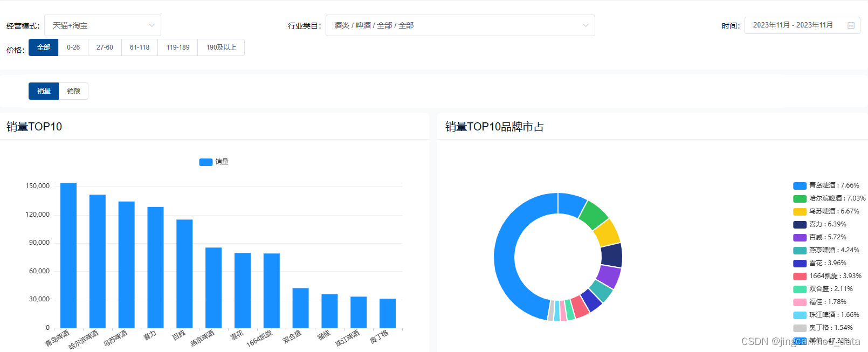Click the date range field 2023年11月
Screen dimensions: 868x352
[802, 25]
